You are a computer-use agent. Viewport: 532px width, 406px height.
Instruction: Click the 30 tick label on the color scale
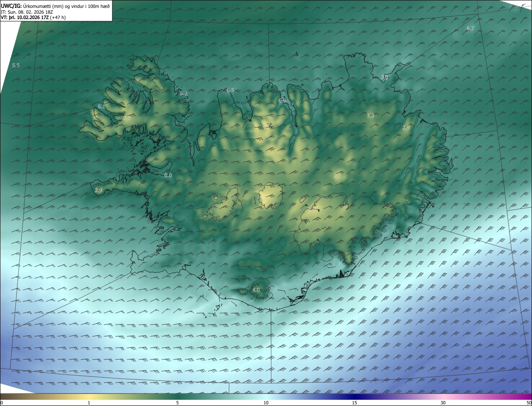443,403
